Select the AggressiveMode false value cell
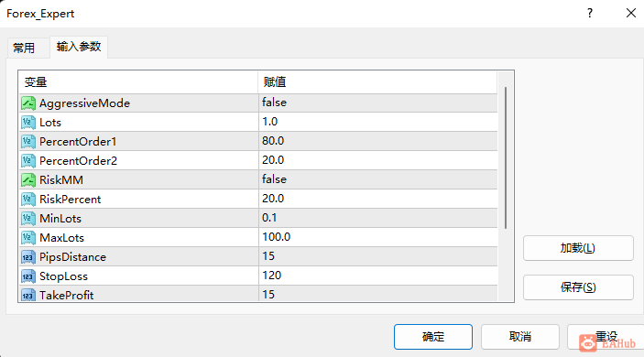 (x=377, y=103)
